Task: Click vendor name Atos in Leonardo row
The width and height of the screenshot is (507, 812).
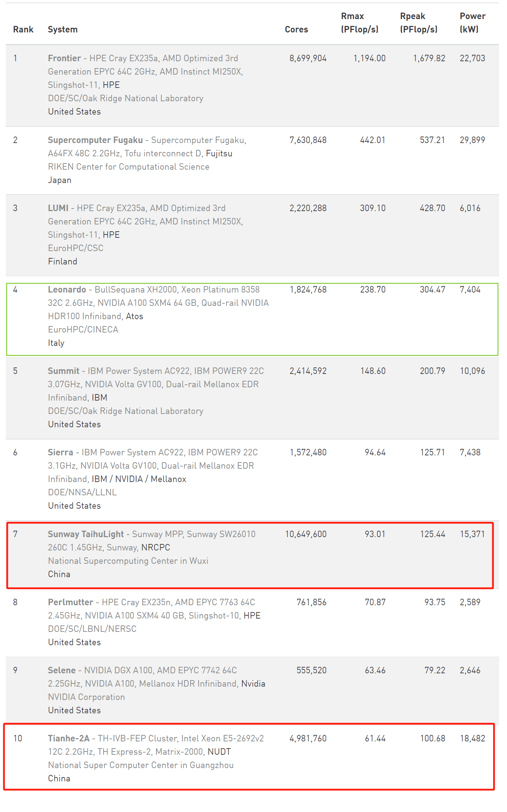Action: pos(135,316)
